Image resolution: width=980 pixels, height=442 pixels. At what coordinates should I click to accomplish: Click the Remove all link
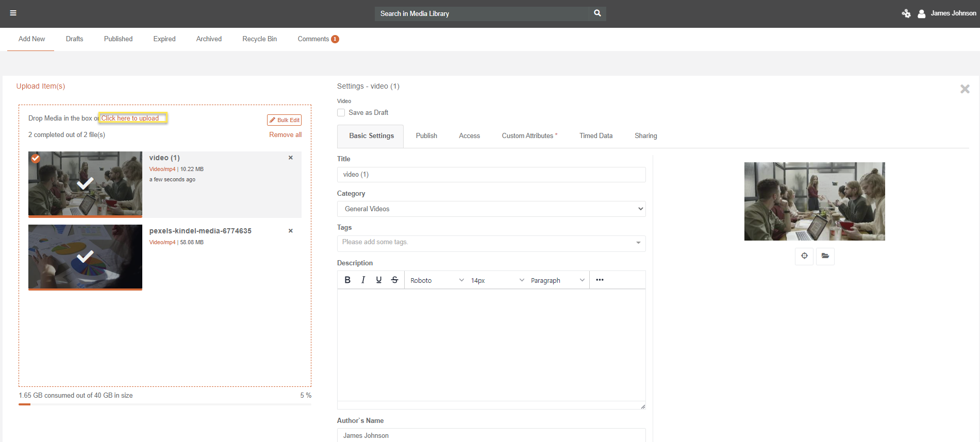(x=285, y=135)
